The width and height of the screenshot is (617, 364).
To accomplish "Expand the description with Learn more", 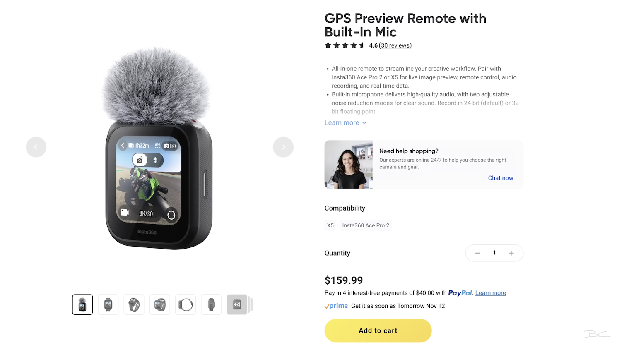I will pyautogui.click(x=345, y=123).
